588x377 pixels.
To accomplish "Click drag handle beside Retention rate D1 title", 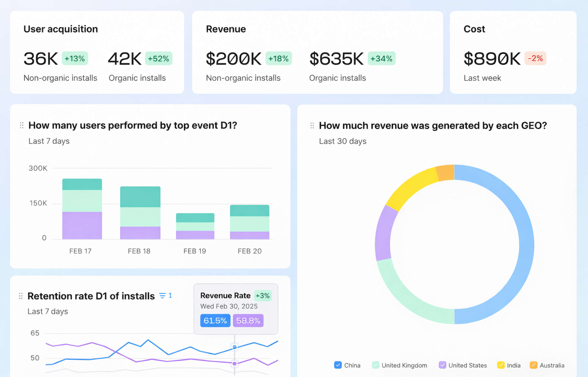I will point(21,296).
